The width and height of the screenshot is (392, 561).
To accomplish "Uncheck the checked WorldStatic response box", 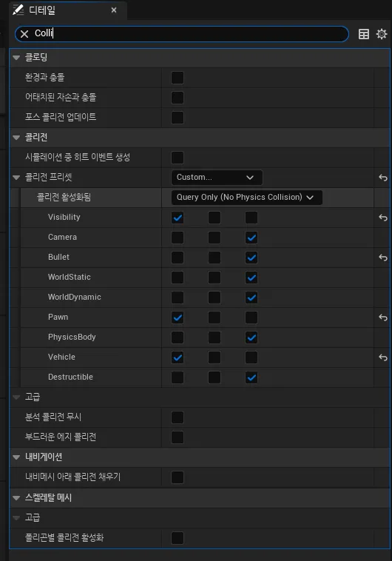I will tap(251, 278).
